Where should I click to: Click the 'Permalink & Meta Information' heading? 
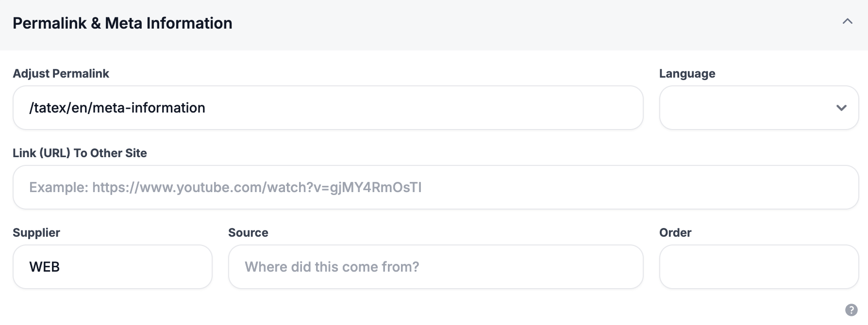point(122,23)
